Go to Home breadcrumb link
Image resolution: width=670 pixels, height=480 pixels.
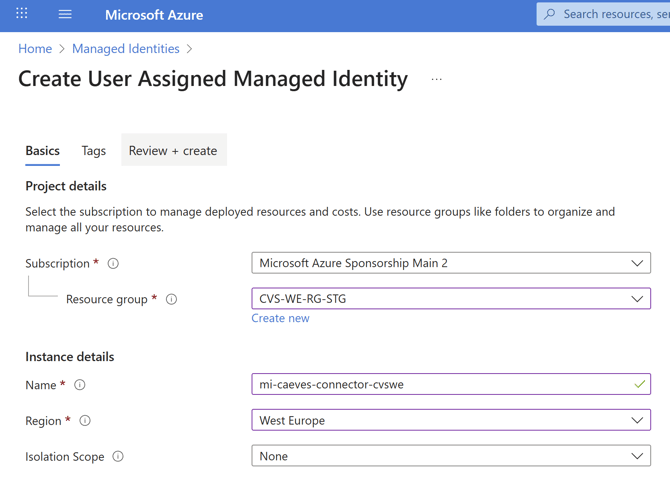tap(35, 48)
